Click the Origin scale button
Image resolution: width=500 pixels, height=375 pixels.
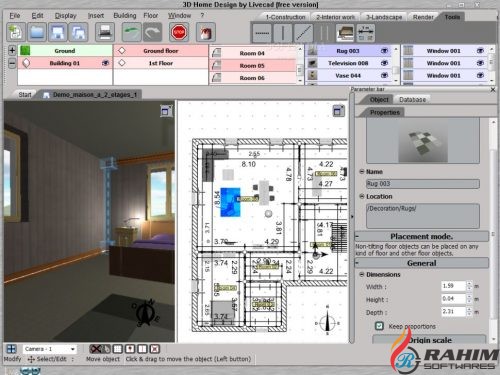(x=430, y=339)
